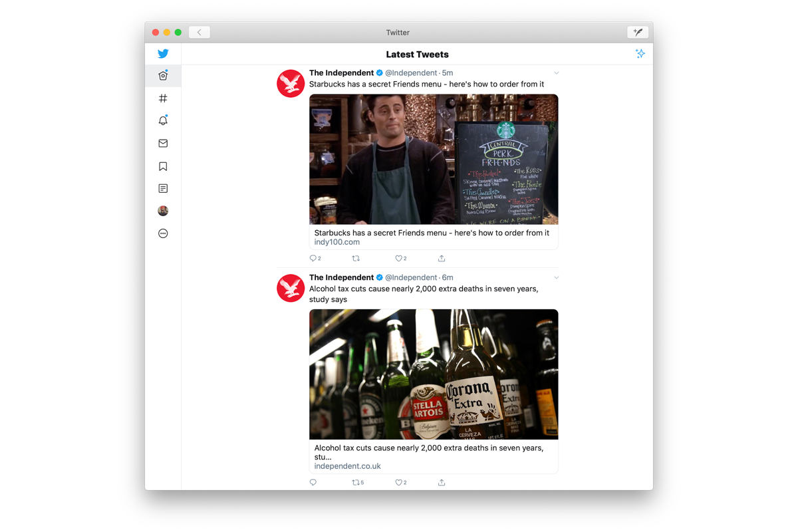This screenshot has width=798, height=532.
Task: Close the Twitter window
Action: (x=156, y=32)
